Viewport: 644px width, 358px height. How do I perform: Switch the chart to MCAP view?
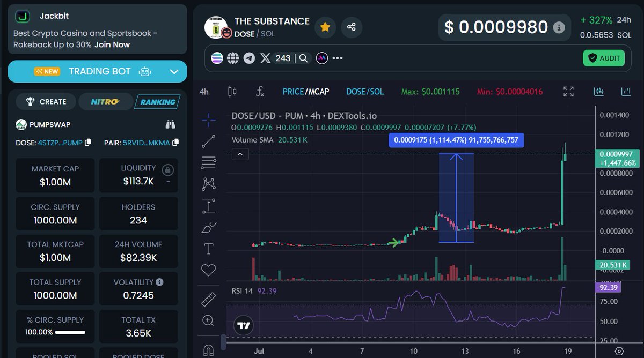point(318,92)
